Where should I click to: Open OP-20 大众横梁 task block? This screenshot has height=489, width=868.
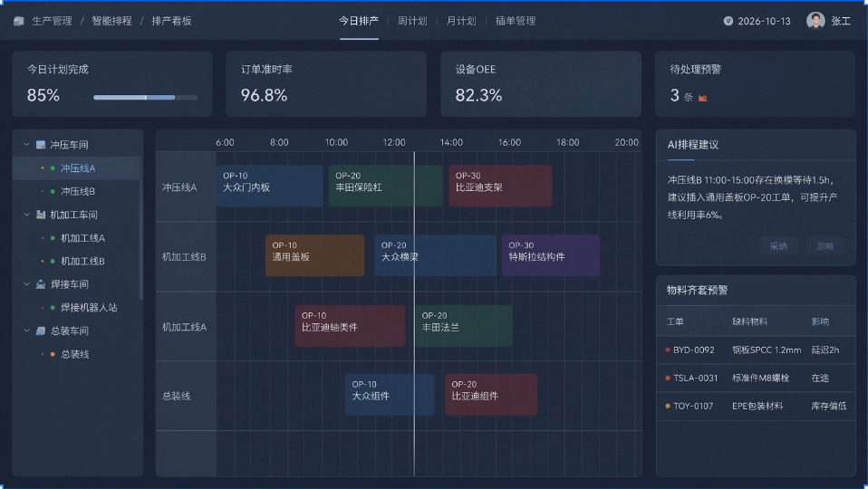[x=436, y=255]
